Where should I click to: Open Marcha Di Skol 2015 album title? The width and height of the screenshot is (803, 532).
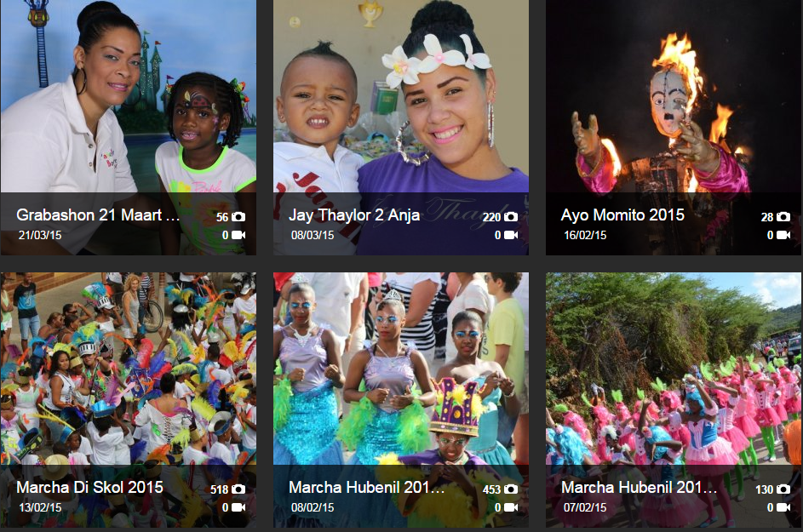click(x=89, y=488)
